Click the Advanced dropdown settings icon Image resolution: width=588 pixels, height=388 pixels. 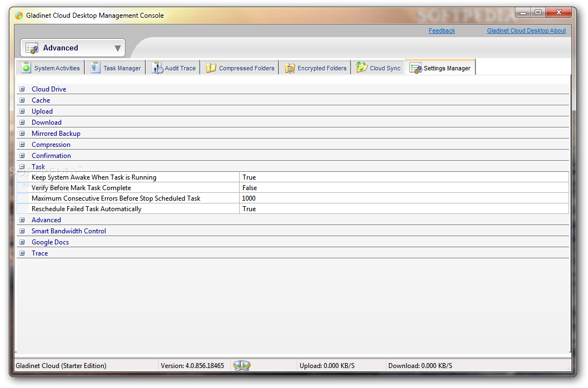click(x=32, y=48)
